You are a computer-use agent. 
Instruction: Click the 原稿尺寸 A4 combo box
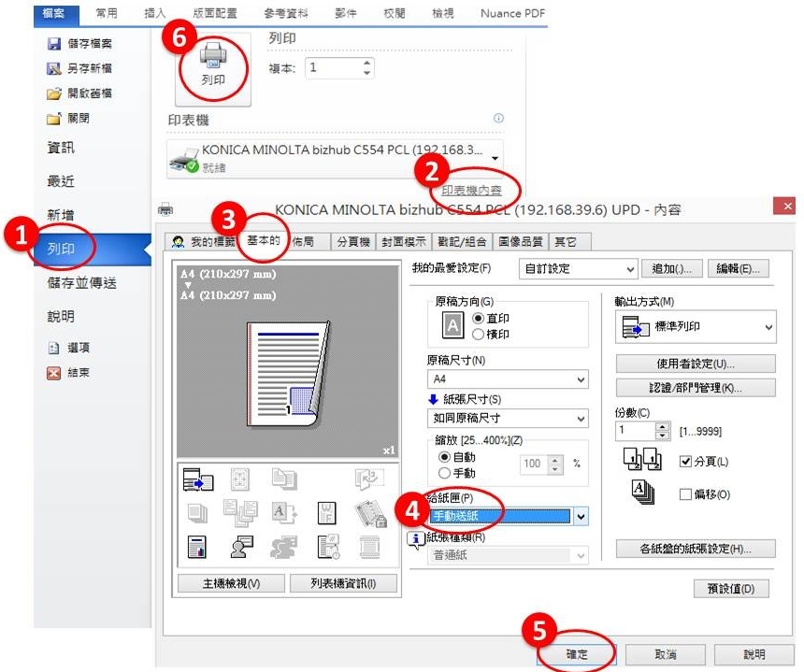pos(508,379)
